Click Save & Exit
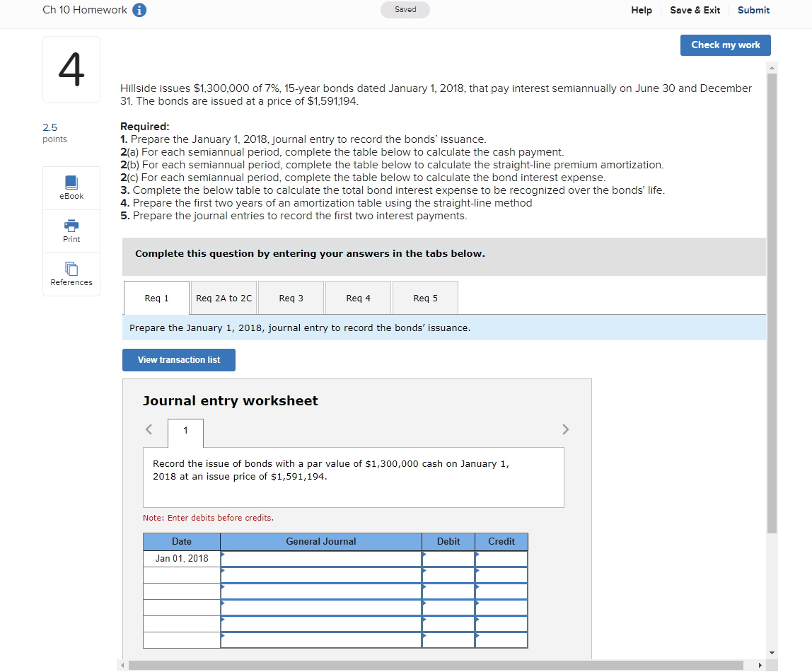 [x=695, y=10]
